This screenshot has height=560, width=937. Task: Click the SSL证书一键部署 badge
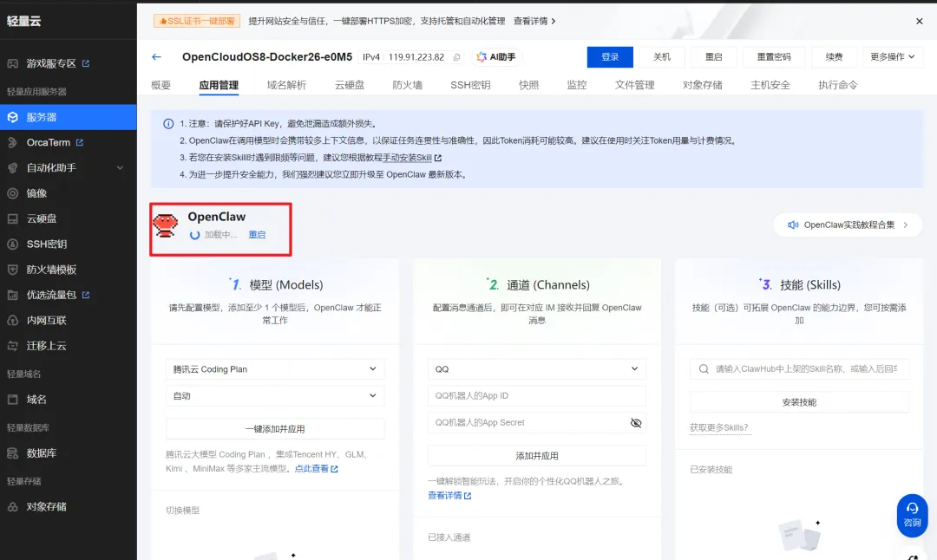(x=197, y=21)
